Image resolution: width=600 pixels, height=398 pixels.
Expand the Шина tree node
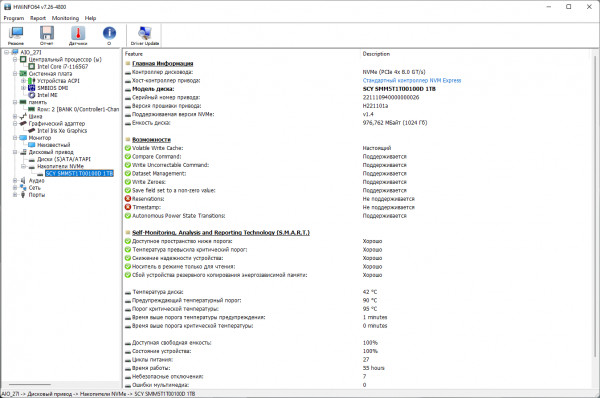click(x=15, y=116)
